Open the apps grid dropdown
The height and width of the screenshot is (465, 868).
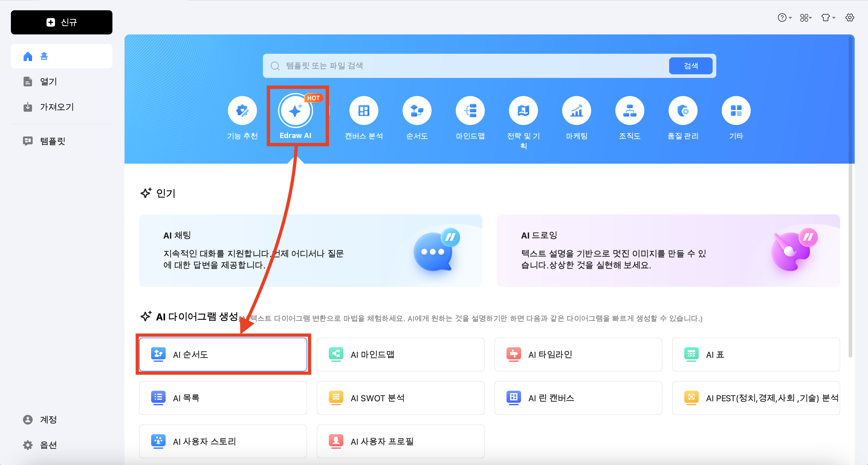(x=806, y=18)
